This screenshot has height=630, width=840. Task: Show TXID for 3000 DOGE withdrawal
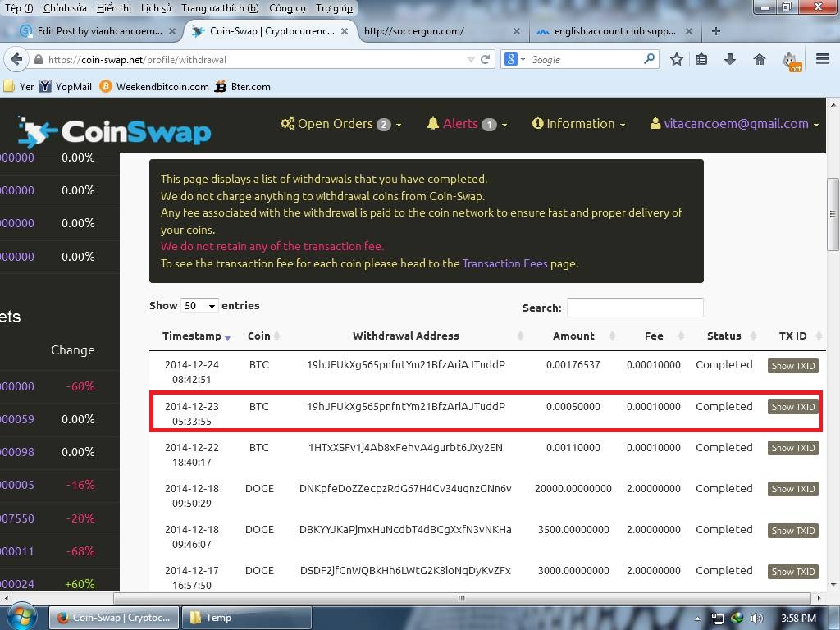click(793, 572)
